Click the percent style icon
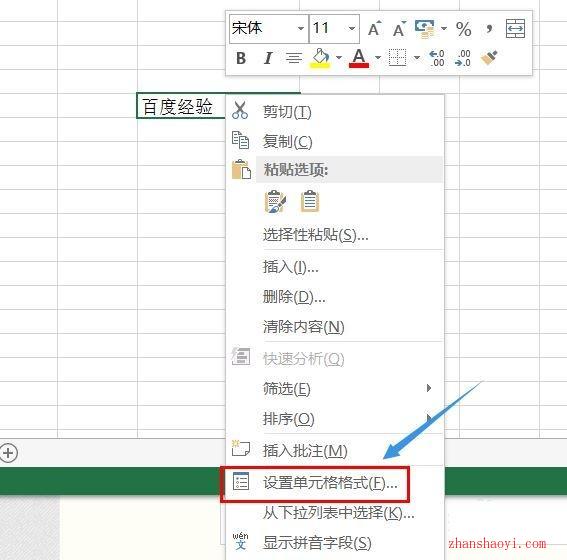 (464, 29)
